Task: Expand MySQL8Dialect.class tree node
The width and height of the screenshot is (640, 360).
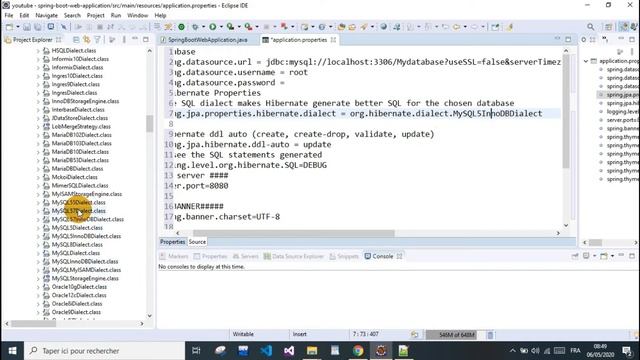Action: coord(38,245)
